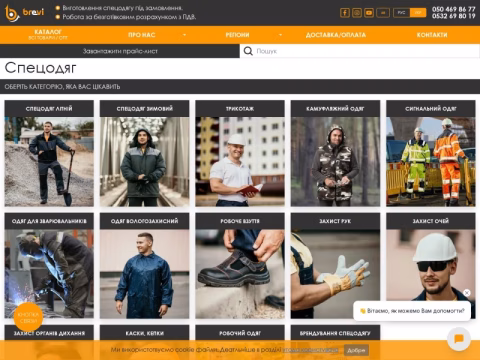Click the chat greeting message bubble
The height and width of the screenshot is (360, 480).
click(412, 311)
